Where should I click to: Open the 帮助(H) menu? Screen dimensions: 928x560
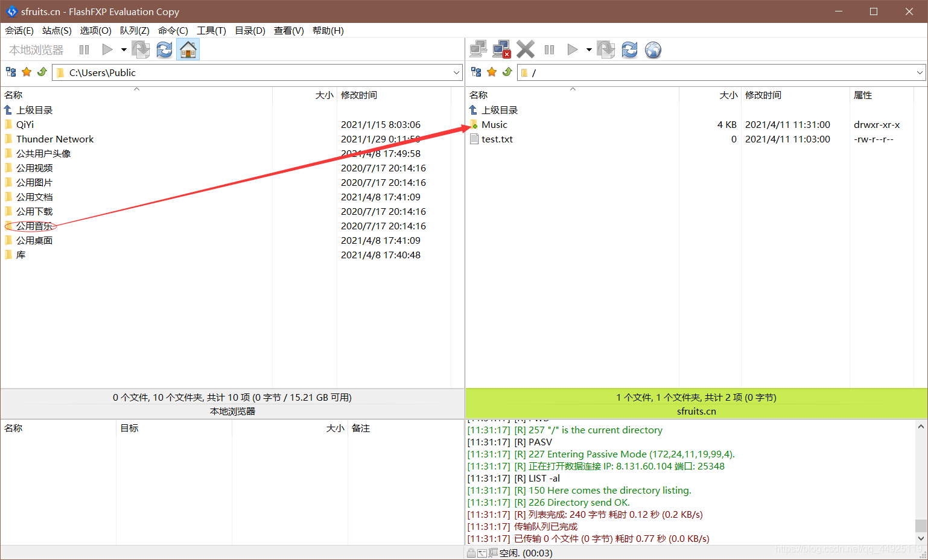[328, 31]
